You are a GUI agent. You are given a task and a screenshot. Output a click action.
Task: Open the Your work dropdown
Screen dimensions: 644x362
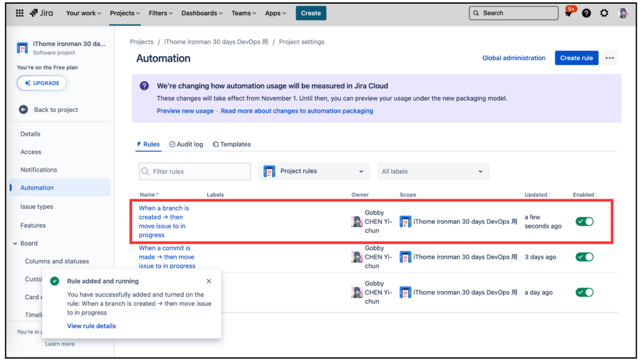point(84,13)
